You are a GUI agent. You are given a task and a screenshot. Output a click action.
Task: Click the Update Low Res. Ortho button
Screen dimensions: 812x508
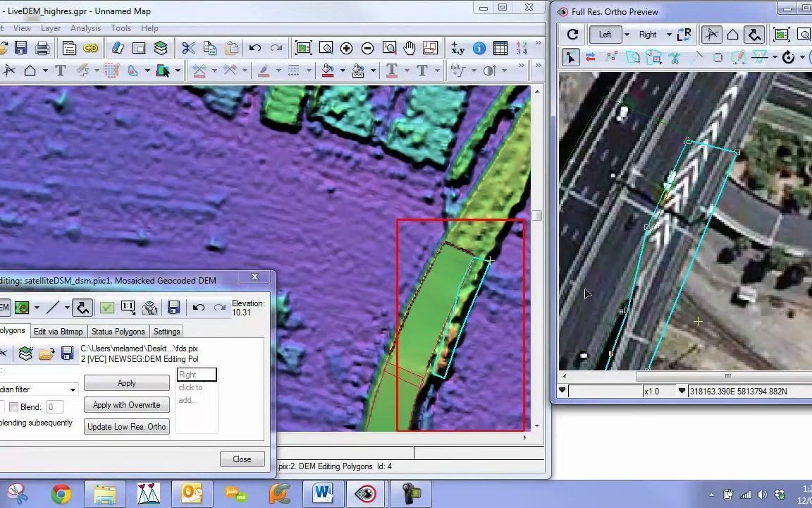pos(126,427)
